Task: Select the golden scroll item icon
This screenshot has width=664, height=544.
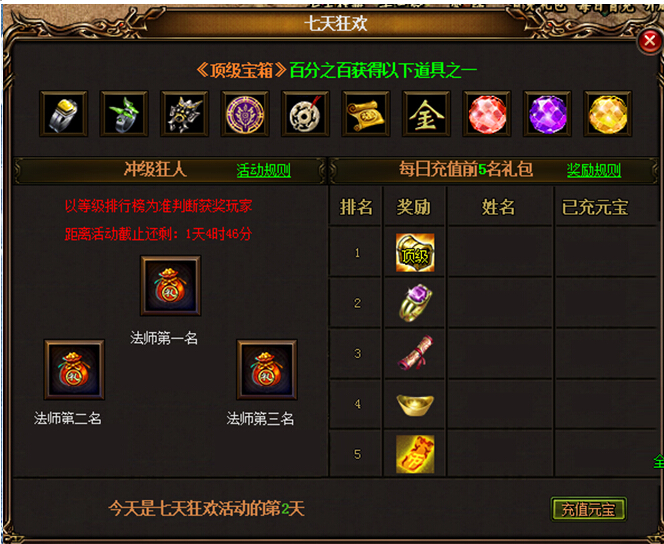Action: pyautogui.click(x=366, y=113)
